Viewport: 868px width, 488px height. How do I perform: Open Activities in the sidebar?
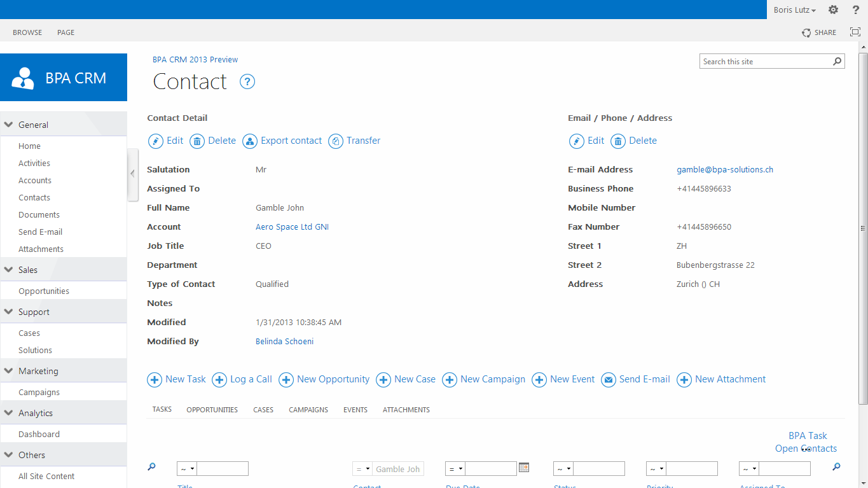[x=34, y=164]
